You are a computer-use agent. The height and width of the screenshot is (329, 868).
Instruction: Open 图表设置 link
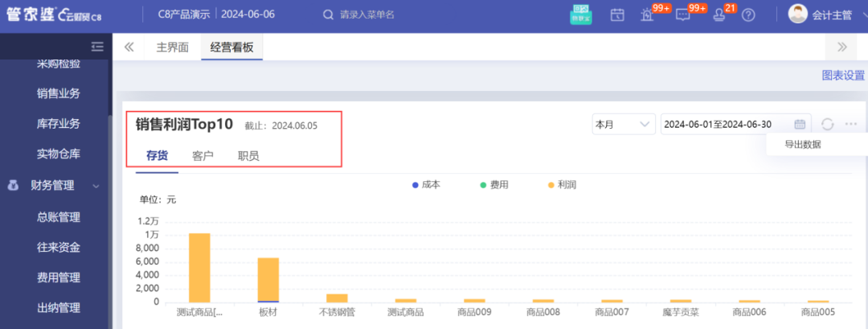point(843,76)
